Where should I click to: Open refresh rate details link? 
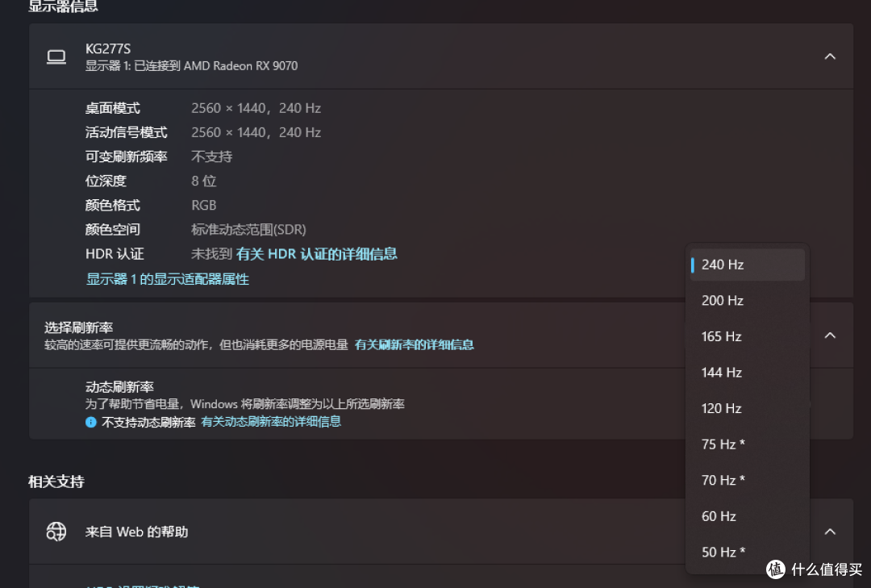[415, 344]
